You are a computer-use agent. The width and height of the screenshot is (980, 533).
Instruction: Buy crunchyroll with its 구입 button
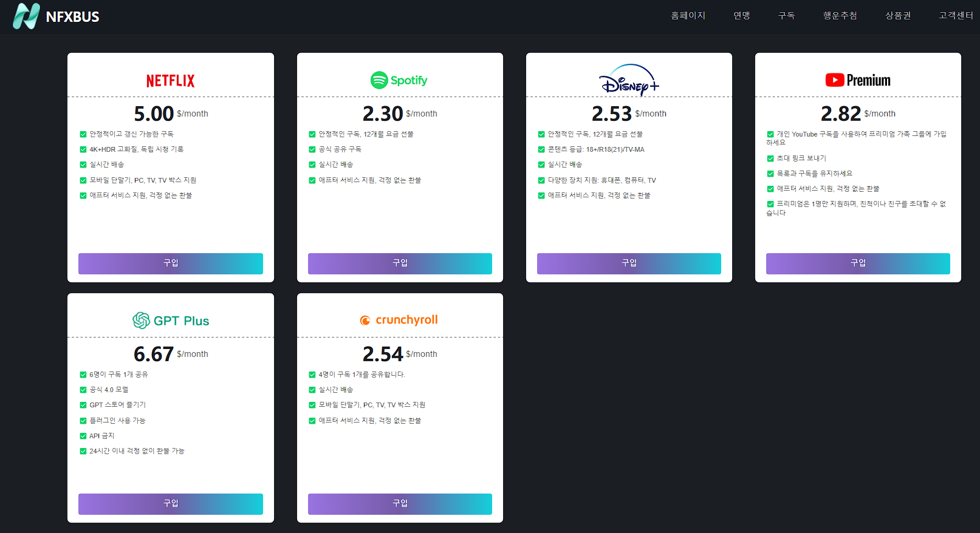tap(400, 504)
